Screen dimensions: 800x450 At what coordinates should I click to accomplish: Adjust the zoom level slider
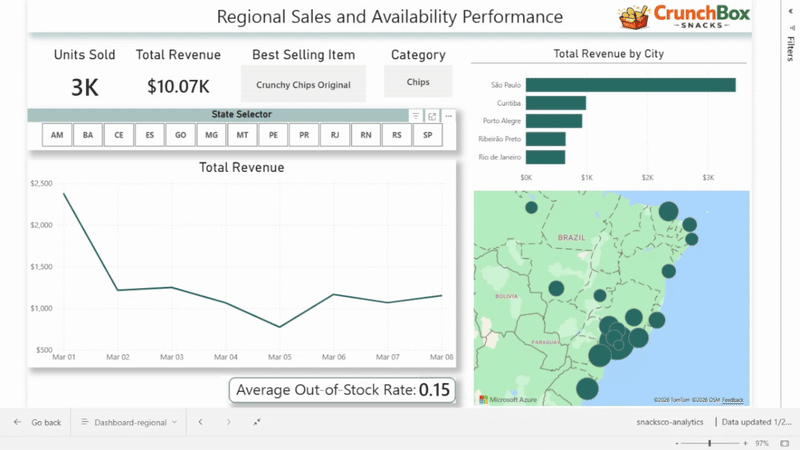[710, 442]
